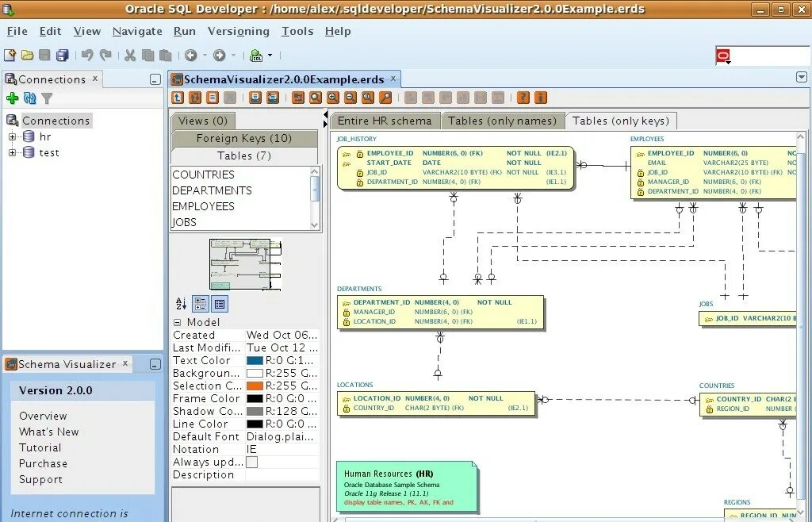Minimize the Connections panel
The height and width of the screenshot is (522, 812).
coord(155,79)
